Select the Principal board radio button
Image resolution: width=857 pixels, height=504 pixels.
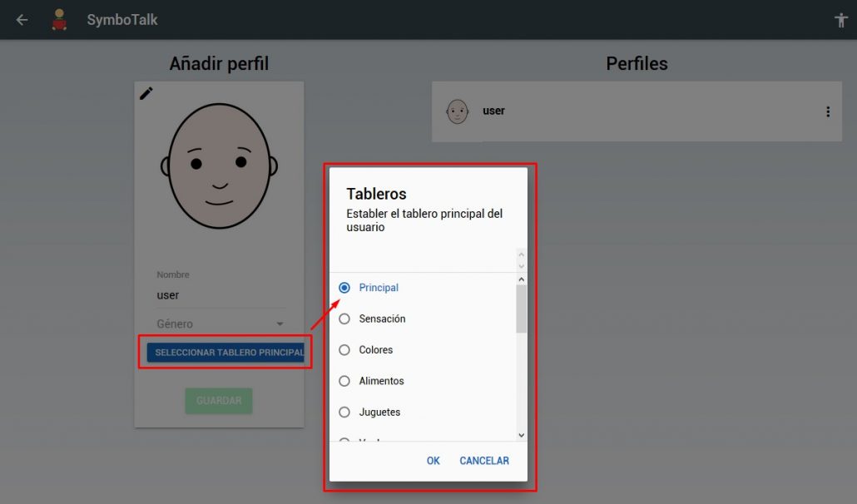[x=344, y=287]
